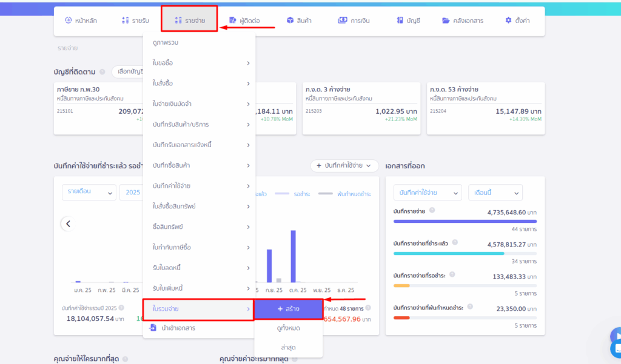Open the ตั้งค่า settings gear icon
The image size is (621, 364).
point(508,21)
